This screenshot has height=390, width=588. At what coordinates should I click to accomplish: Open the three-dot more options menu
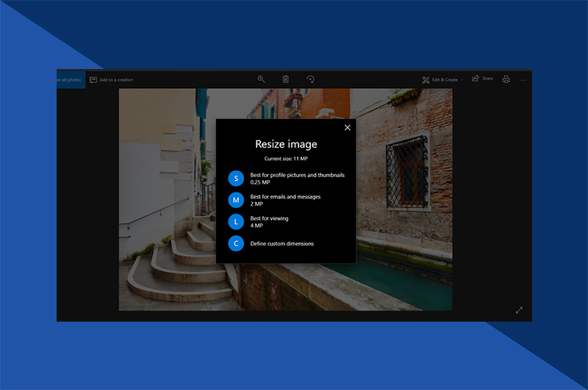[x=523, y=80]
